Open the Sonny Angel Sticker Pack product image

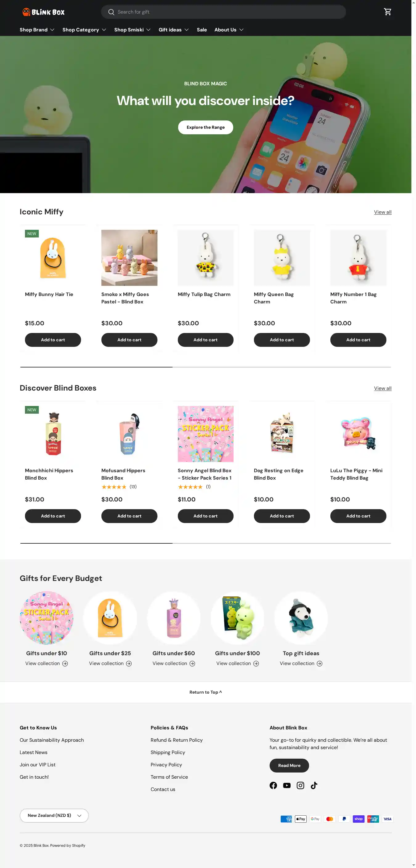pyautogui.click(x=205, y=434)
